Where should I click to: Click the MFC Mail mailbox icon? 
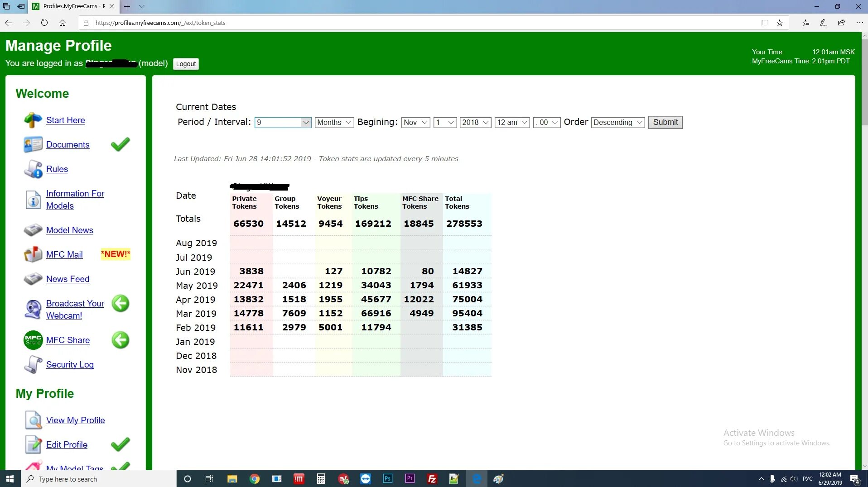(x=33, y=254)
